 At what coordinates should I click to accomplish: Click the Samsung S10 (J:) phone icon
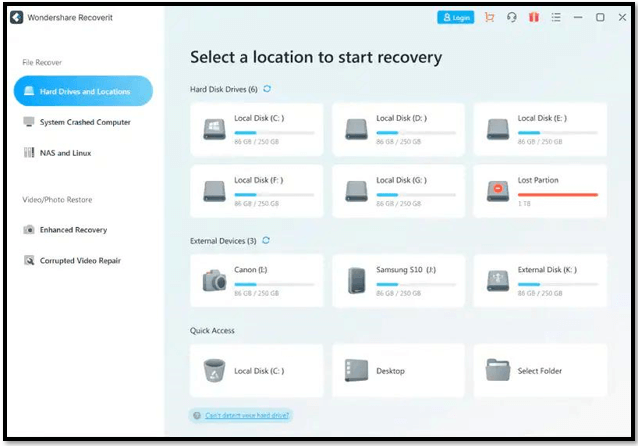pos(357,280)
